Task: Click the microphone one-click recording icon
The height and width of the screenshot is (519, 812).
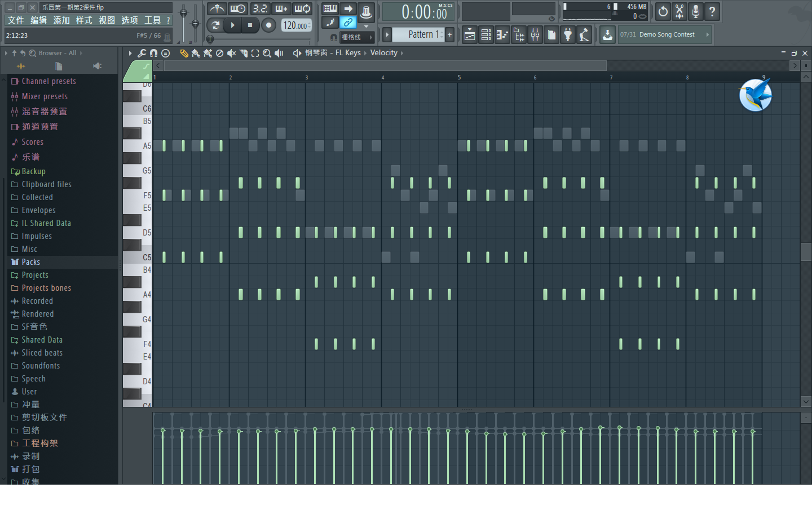Action: [x=696, y=11]
